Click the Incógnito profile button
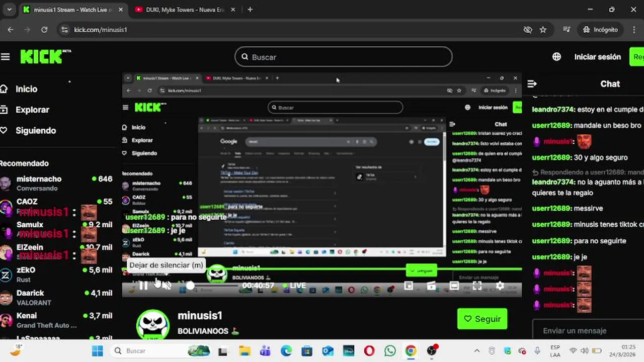The width and height of the screenshot is (644, 362). [600, 30]
